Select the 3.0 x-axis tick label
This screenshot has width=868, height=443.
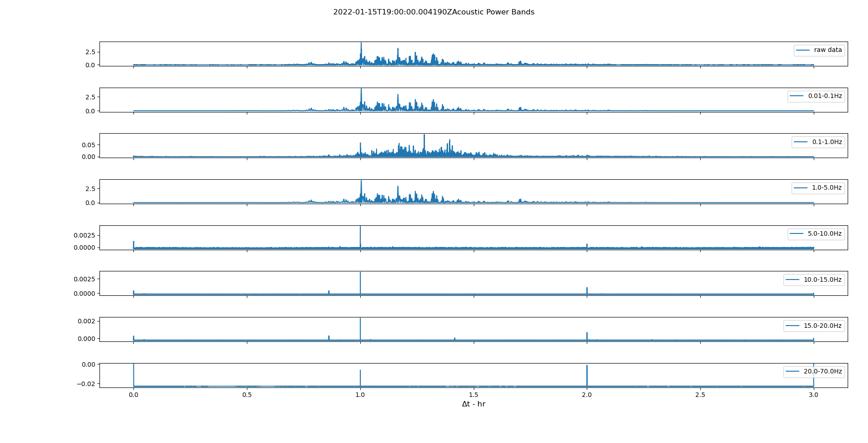tap(814, 395)
